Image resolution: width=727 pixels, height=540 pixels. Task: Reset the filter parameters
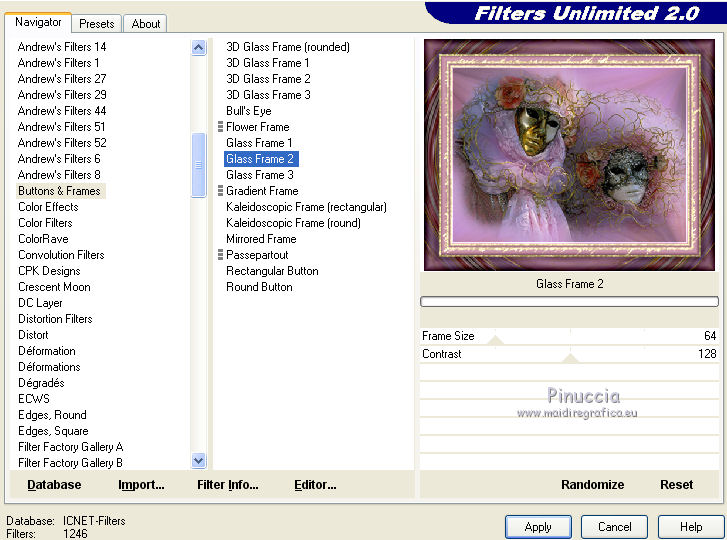(x=676, y=485)
